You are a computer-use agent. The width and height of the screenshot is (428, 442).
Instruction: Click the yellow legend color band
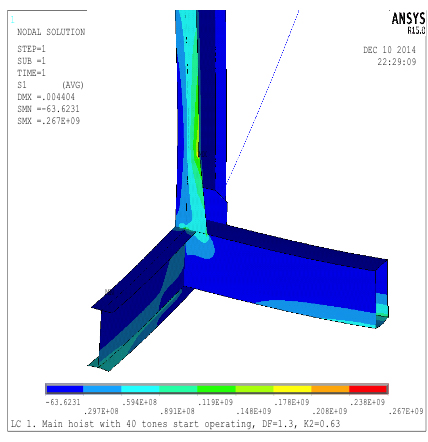[x=292, y=389]
